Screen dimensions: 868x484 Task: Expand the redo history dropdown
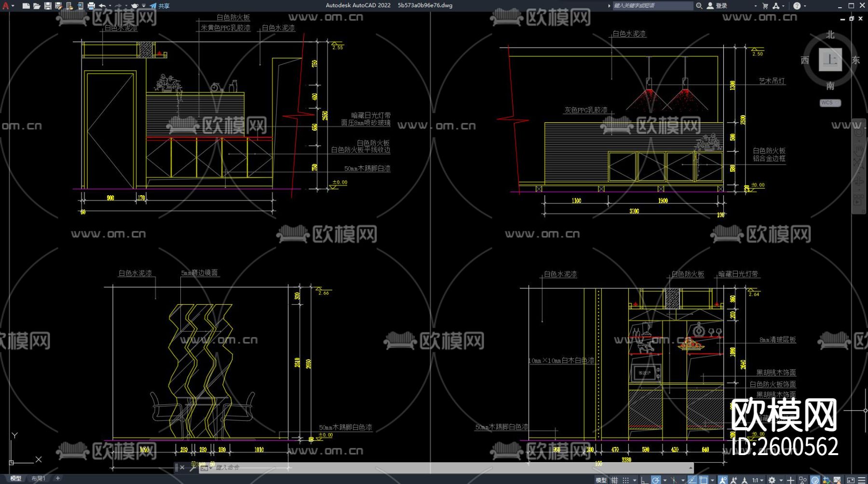[x=126, y=6]
